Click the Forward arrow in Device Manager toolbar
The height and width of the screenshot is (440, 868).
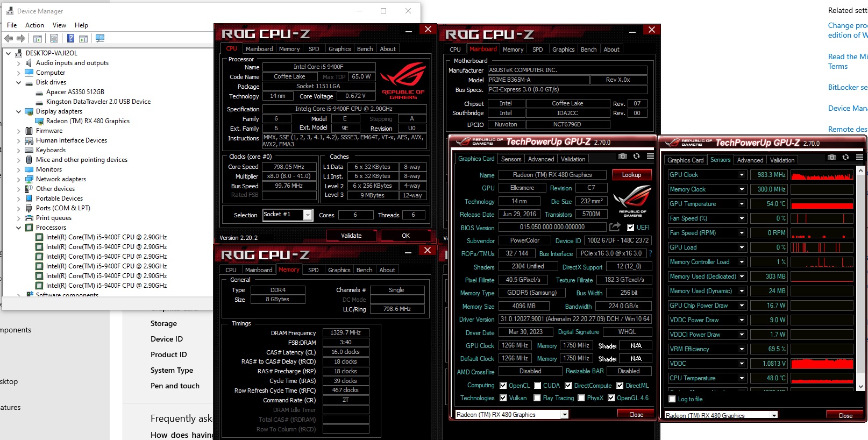[21, 38]
